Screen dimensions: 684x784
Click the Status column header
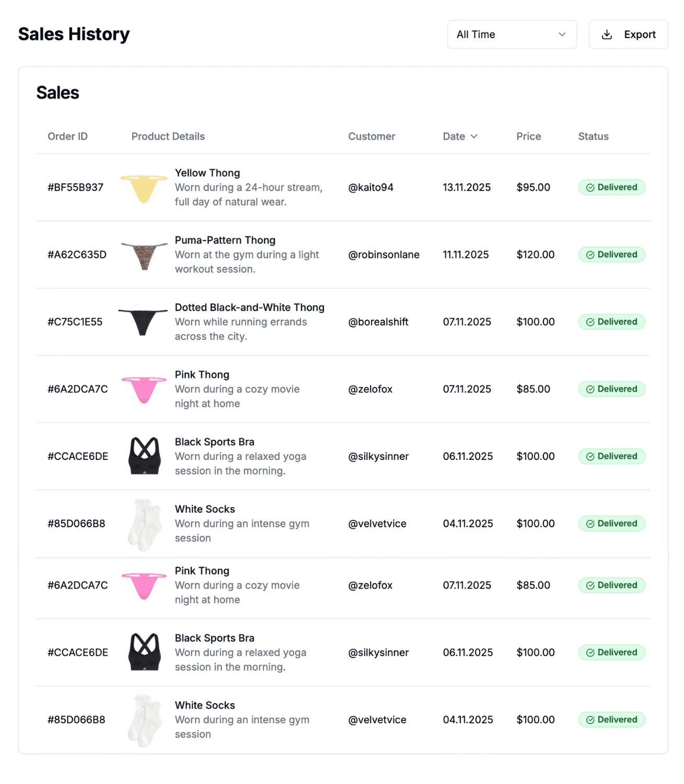click(593, 136)
